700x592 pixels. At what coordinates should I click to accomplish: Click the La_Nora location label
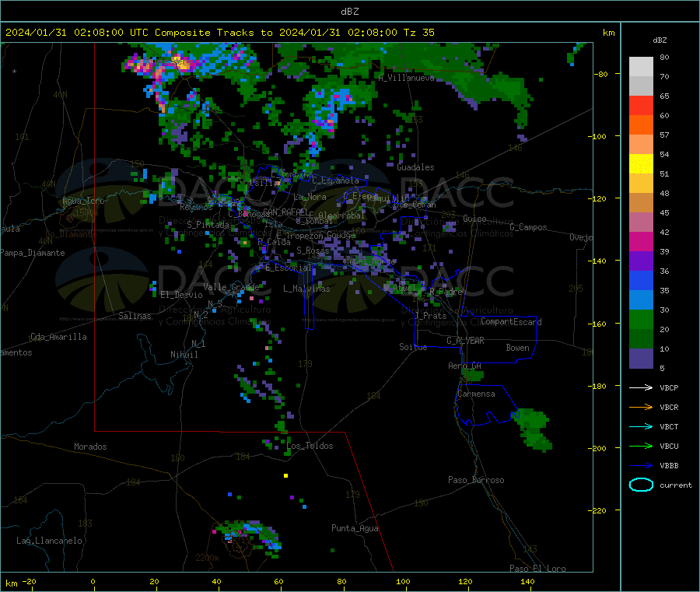(310, 197)
